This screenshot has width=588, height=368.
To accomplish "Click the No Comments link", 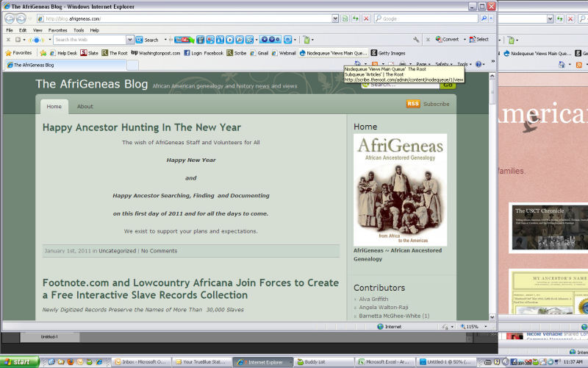I will [x=159, y=251].
